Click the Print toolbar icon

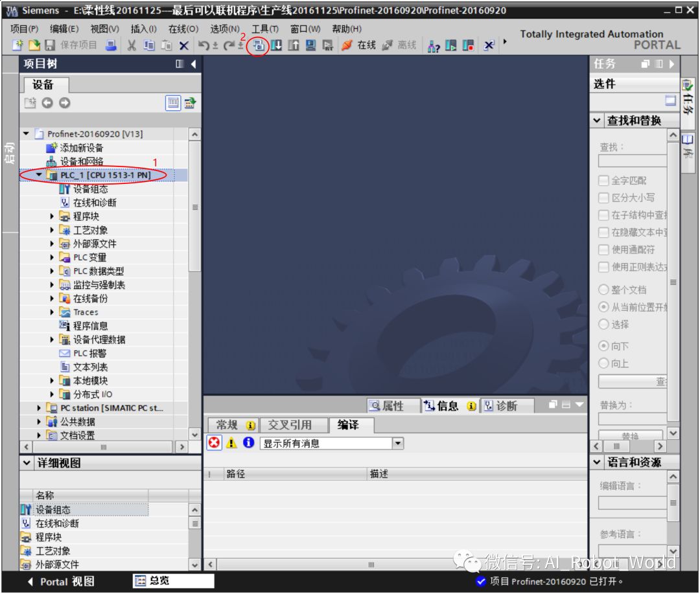[x=111, y=45]
